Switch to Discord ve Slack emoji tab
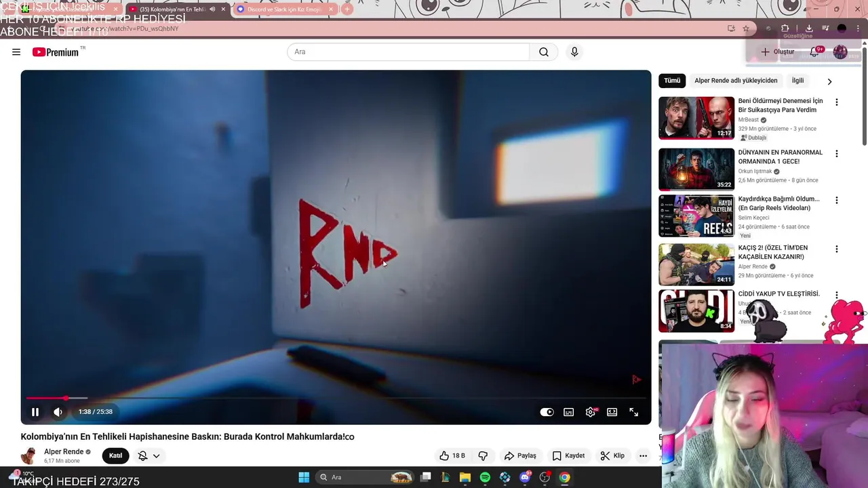This screenshot has height=488, width=868. 284,9
